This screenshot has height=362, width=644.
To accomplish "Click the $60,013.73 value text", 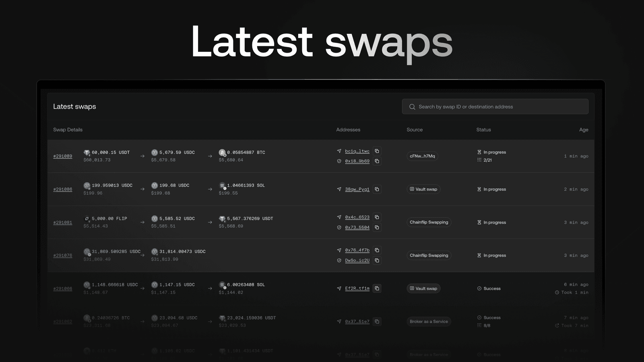I will point(97,160).
